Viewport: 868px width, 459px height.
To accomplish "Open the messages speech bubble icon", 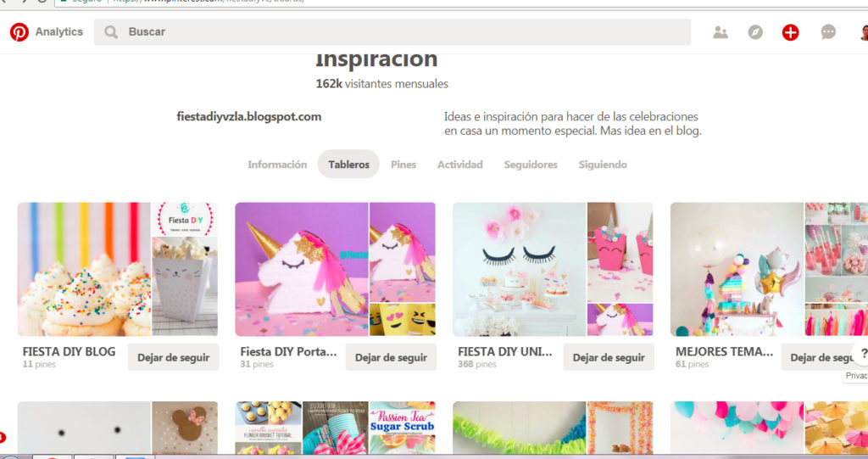I will (828, 32).
